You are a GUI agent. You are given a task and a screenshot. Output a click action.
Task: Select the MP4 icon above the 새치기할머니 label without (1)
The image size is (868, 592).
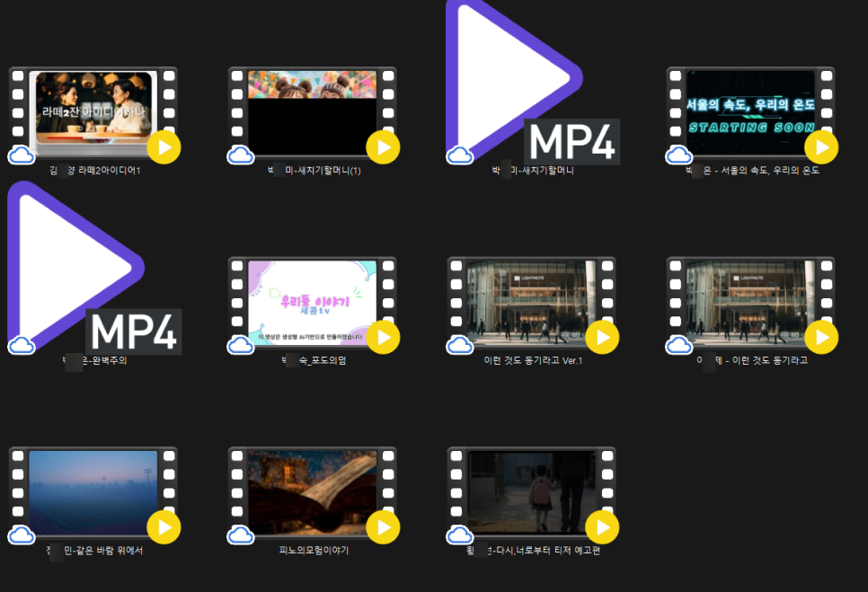coord(531,82)
